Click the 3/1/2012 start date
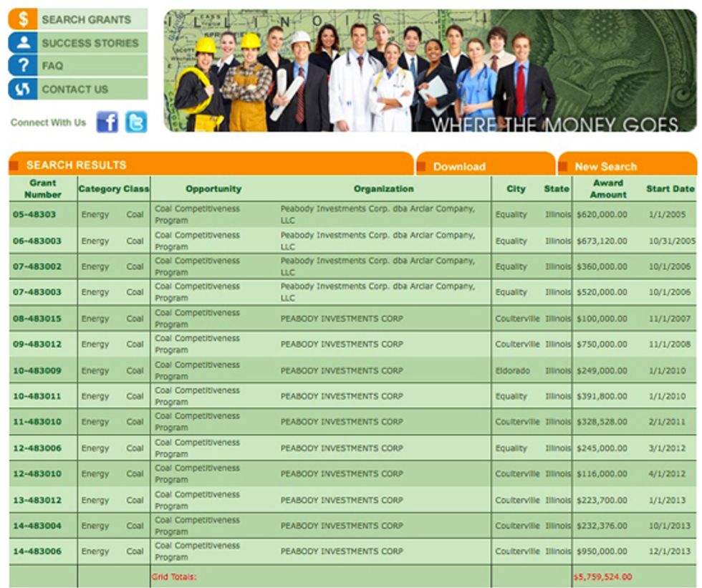Screen dimensions: 702x588 click(x=667, y=448)
